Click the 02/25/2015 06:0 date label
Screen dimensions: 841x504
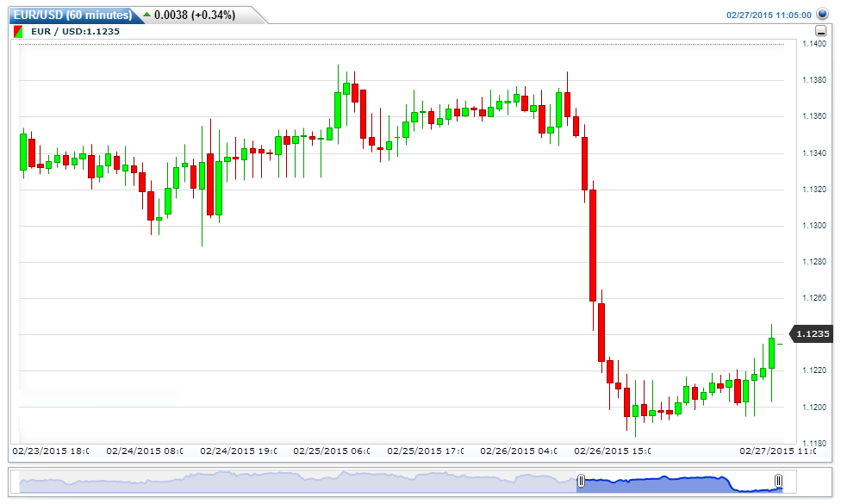332,451
